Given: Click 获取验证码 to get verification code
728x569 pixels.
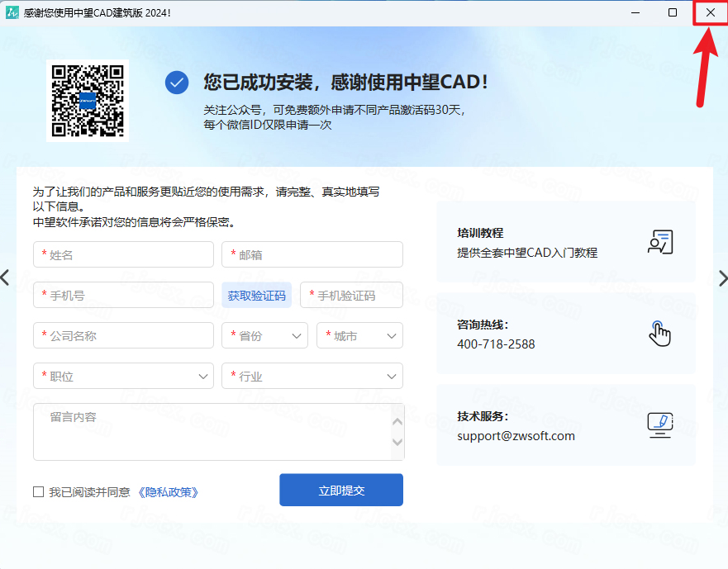Looking at the screenshot, I should [x=256, y=296].
